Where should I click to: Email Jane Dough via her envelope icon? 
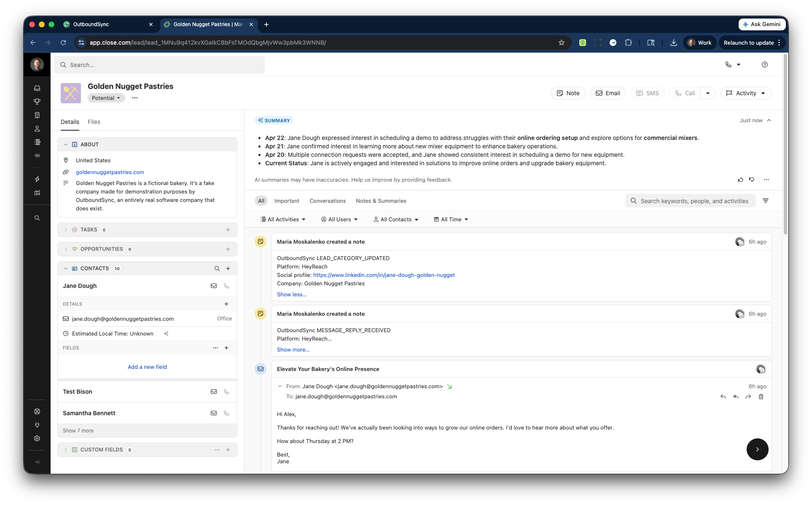(x=214, y=286)
